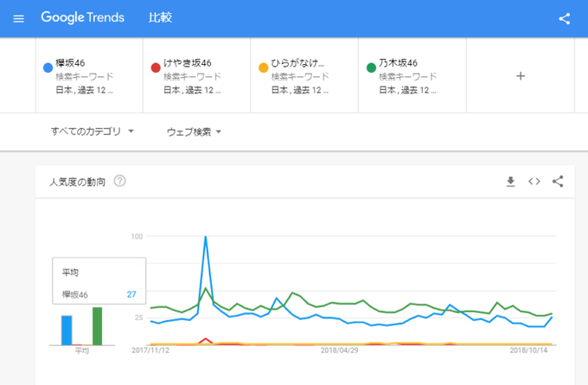Add a comparison term with plus button
This screenshot has height=385, width=588.
(x=521, y=76)
